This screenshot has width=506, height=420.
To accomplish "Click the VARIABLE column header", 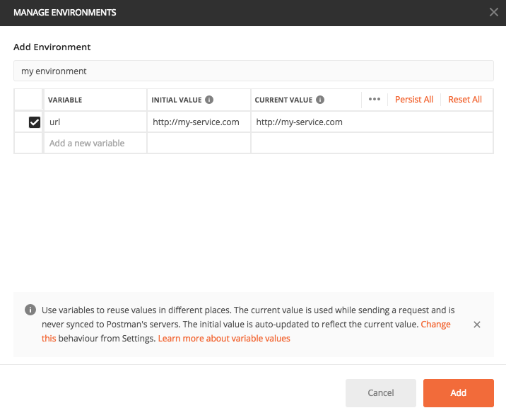I will point(65,100).
